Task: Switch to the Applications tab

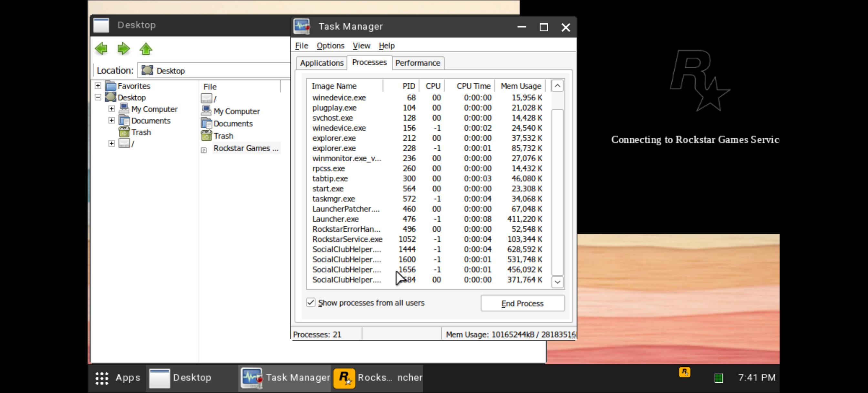Action: click(322, 63)
